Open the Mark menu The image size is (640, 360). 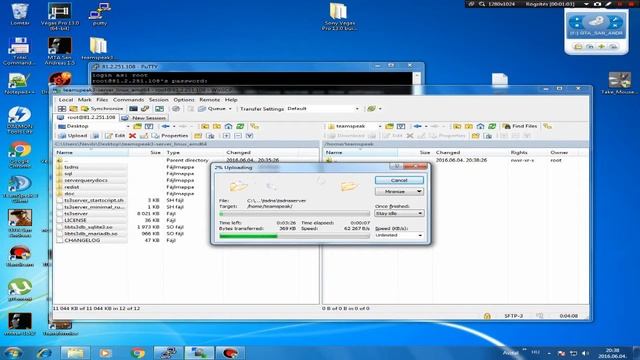84,100
